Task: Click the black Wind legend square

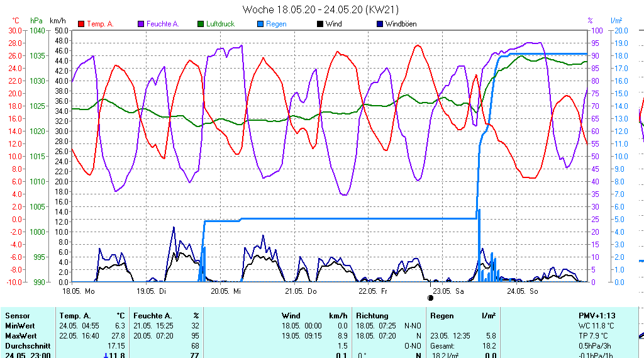Action: point(320,24)
